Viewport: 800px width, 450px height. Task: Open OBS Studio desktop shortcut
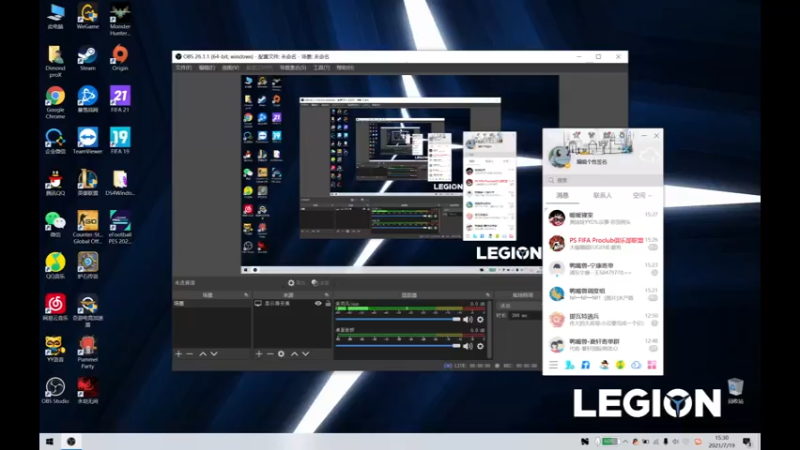(x=55, y=391)
